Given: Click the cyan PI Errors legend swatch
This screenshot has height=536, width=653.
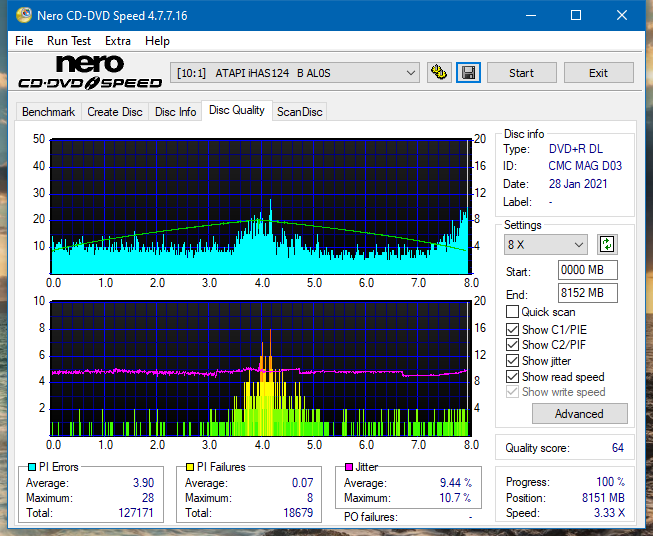Looking at the screenshot, I should click(x=32, y=467).
